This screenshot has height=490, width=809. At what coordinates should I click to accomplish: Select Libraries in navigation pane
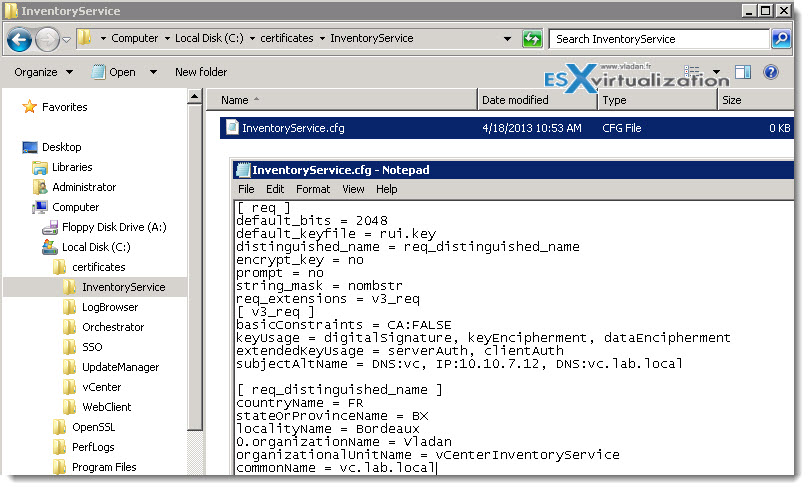(x=72, y=167)
